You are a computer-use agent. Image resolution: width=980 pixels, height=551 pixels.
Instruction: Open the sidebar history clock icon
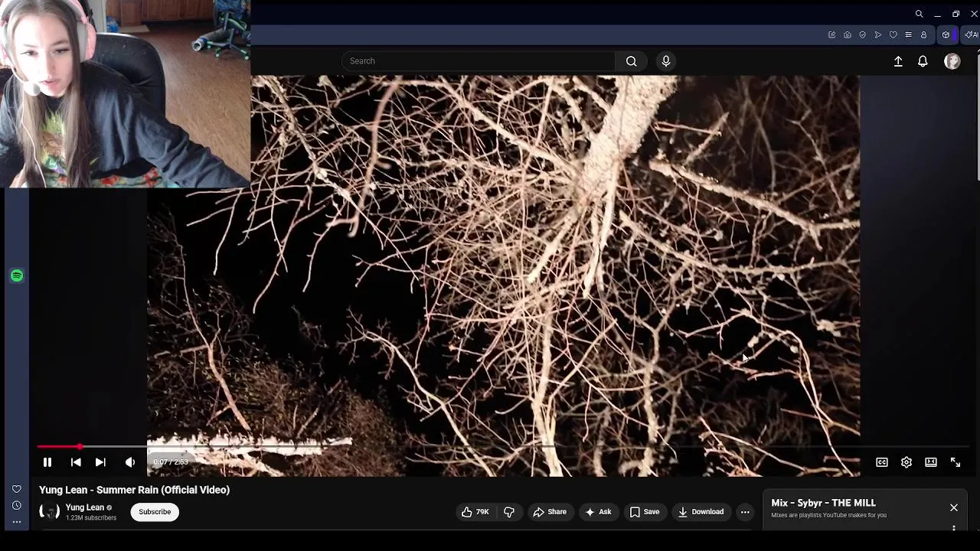click(17, 505)
